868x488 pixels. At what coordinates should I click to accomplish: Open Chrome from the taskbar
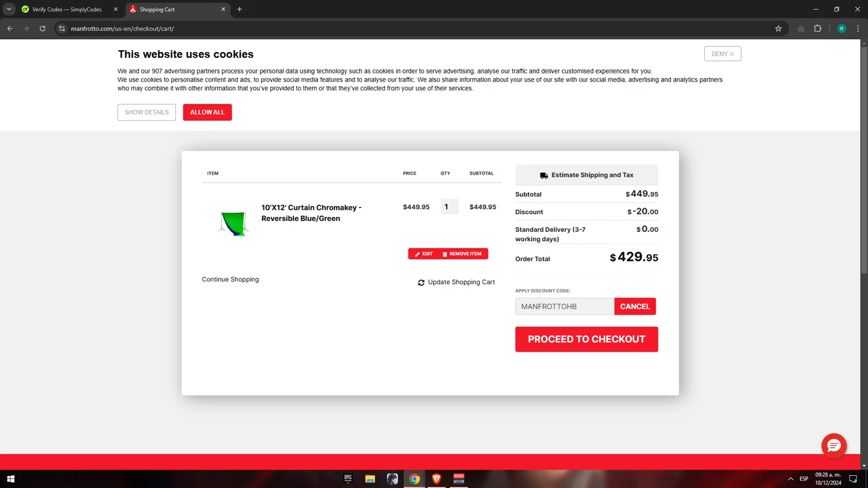[414, 479]
